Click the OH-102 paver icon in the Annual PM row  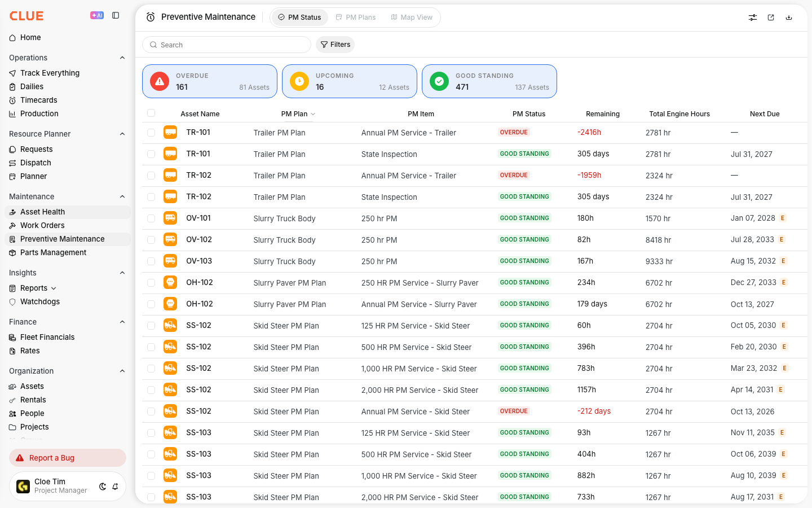click(170, 304)
